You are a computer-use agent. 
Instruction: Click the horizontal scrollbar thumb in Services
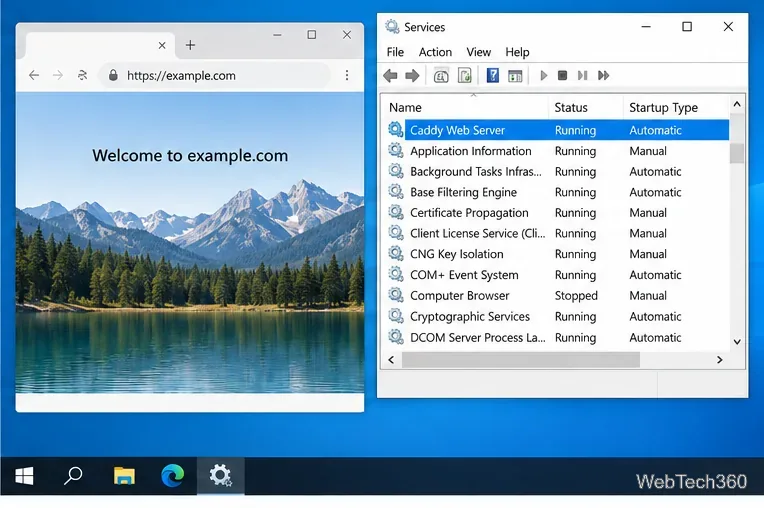(520, 360)
